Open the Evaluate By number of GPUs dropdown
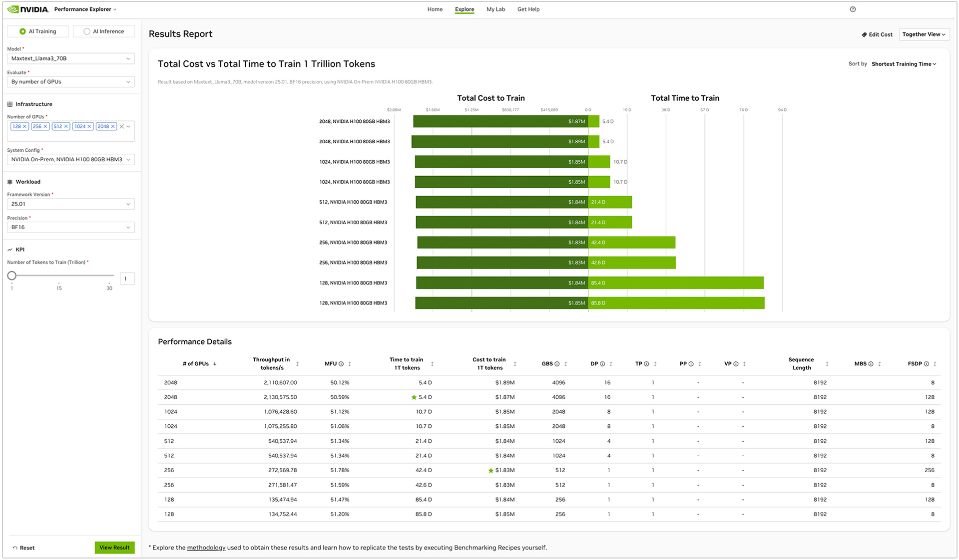 [71, 82]
